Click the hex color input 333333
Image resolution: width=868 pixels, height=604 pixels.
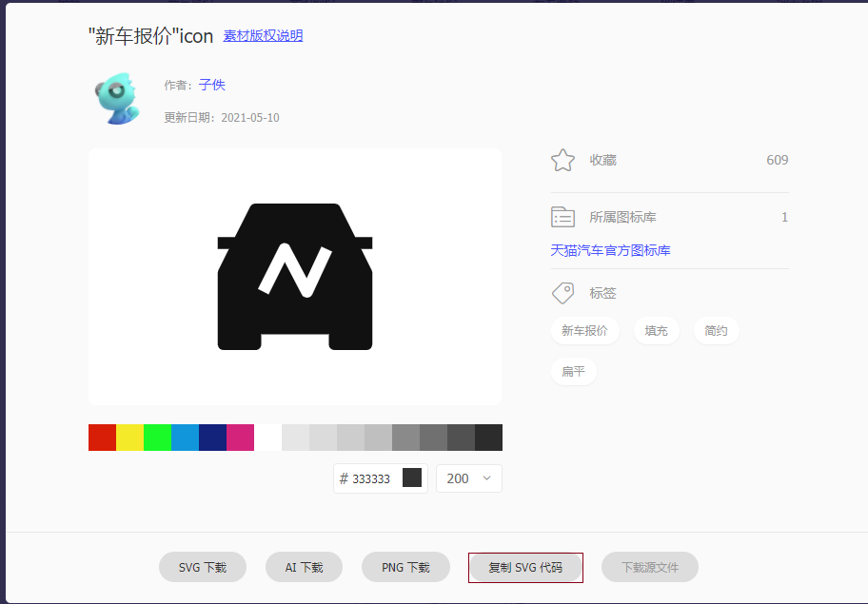pyautogui.click(x=371, y=478)
